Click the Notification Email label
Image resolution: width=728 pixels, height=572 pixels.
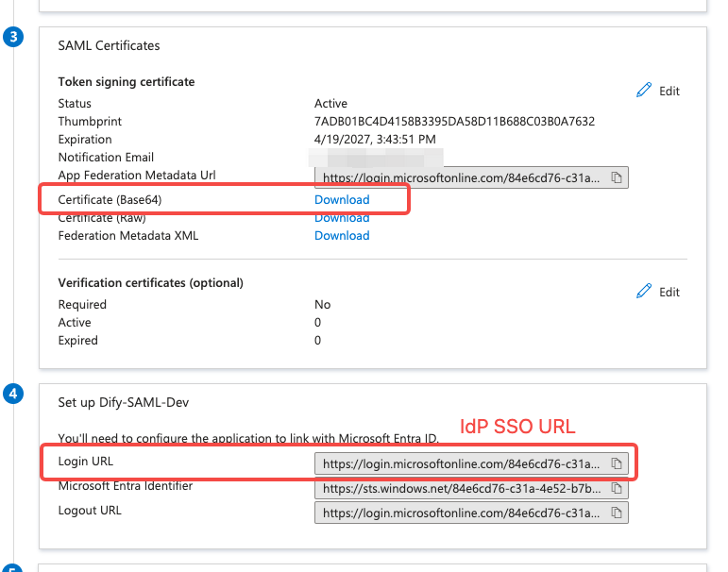pos(106,158)
